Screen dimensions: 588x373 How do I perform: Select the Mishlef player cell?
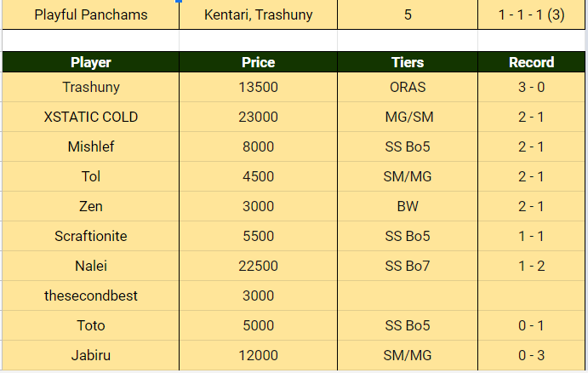click(x=91, y=146)
